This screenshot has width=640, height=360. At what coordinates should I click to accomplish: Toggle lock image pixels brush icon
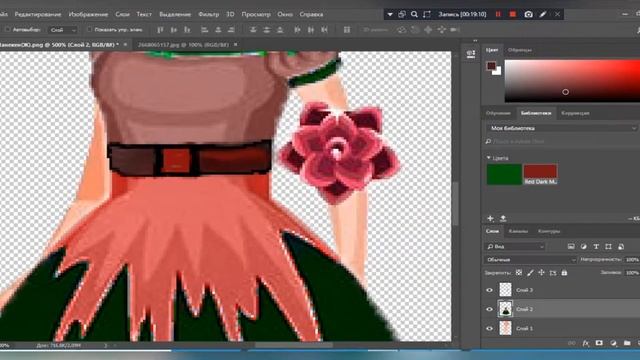coord(530,273)
